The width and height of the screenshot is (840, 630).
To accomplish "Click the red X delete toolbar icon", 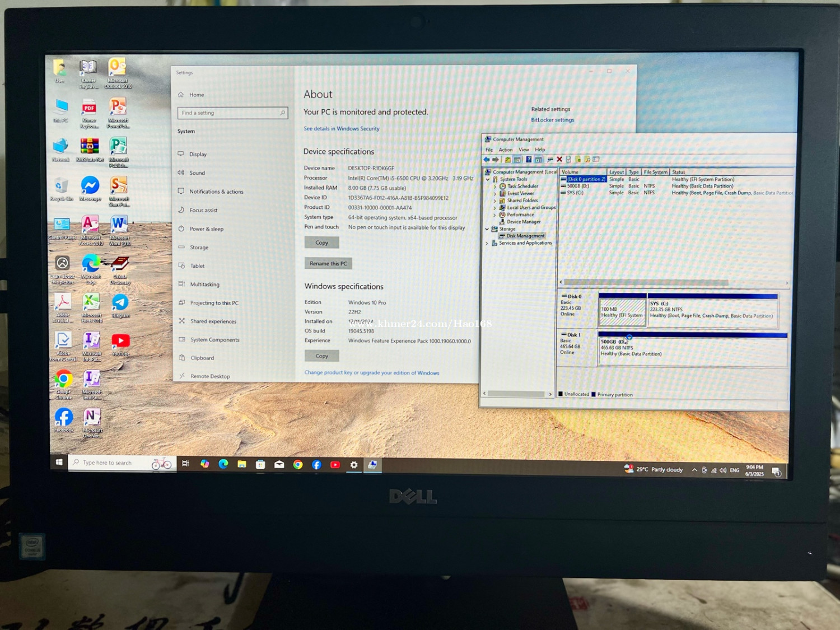I will click(x=559, y=160).
